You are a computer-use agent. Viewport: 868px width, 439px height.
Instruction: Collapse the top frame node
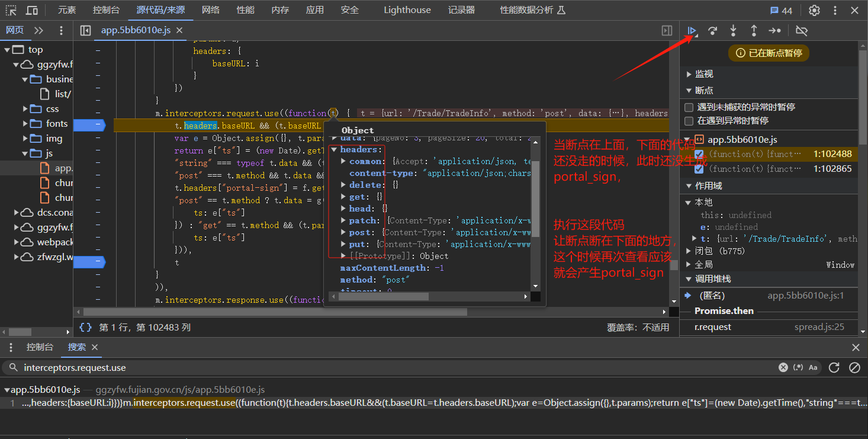(x=7, y=49)
